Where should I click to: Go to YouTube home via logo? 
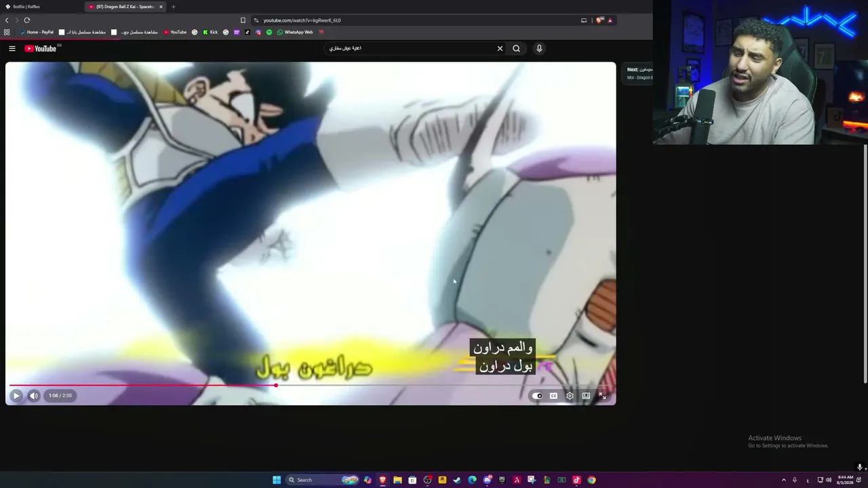pyautogui.click(x=41, y=48)
